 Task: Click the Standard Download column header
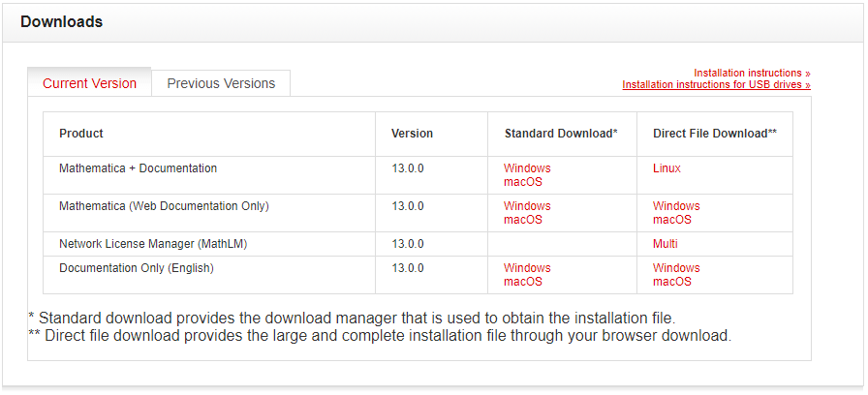[x=561, y=134]
